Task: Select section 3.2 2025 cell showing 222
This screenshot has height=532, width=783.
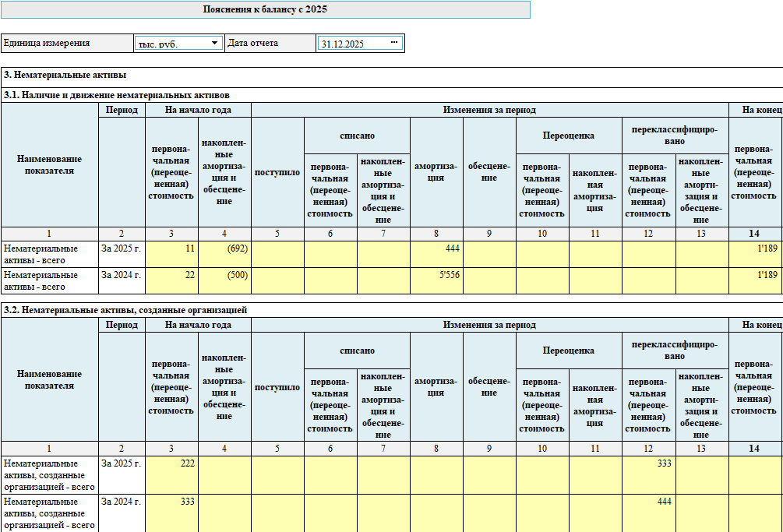Action: pyautogui.click(x=171, y=475)
